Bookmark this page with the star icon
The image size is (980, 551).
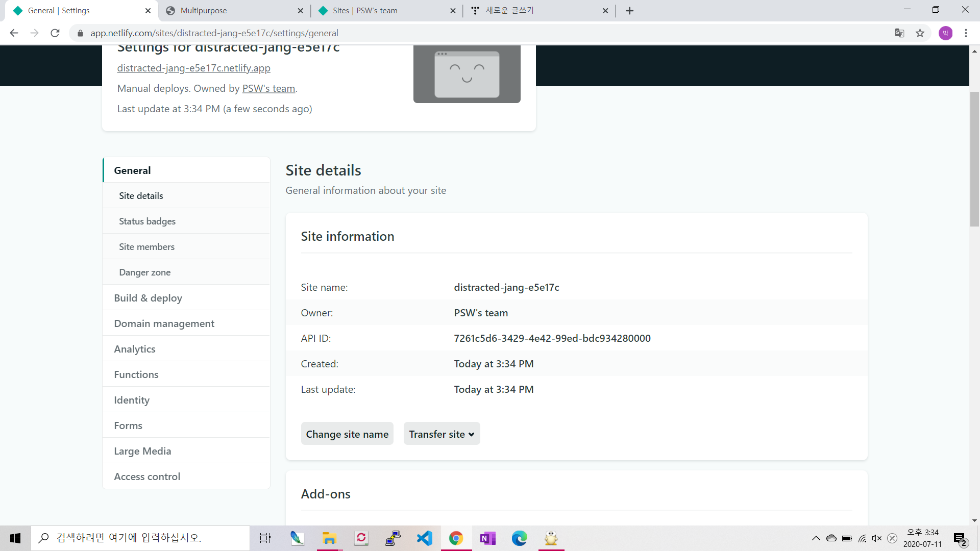pos(920,33)
